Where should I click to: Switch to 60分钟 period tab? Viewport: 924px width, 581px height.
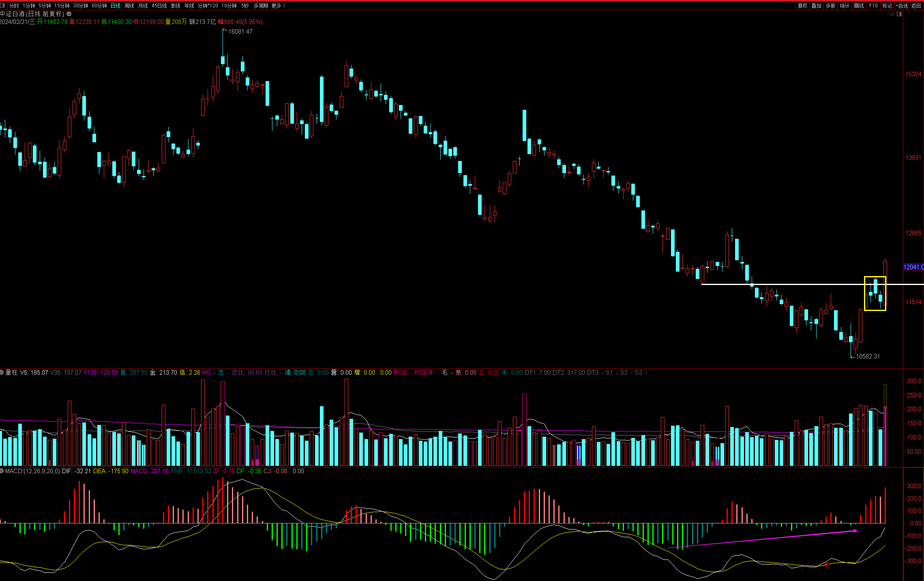pos(99,6)
